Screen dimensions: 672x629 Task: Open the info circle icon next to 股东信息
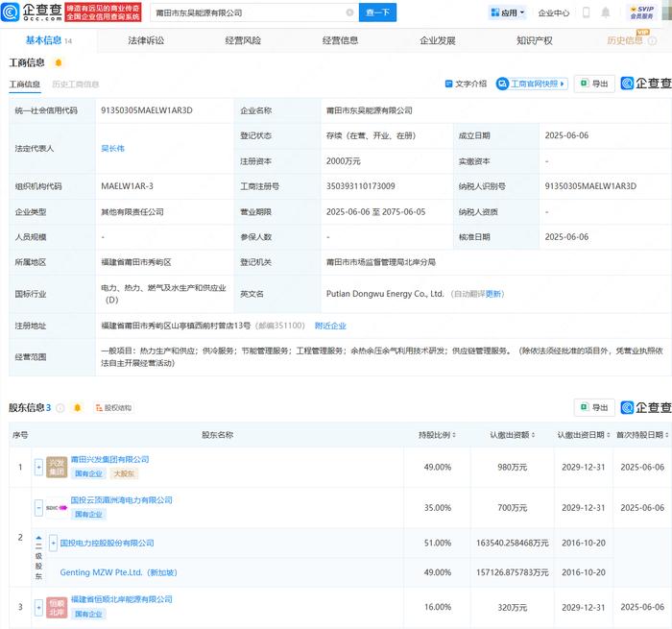pyautogui.click(x=60, y=408)
